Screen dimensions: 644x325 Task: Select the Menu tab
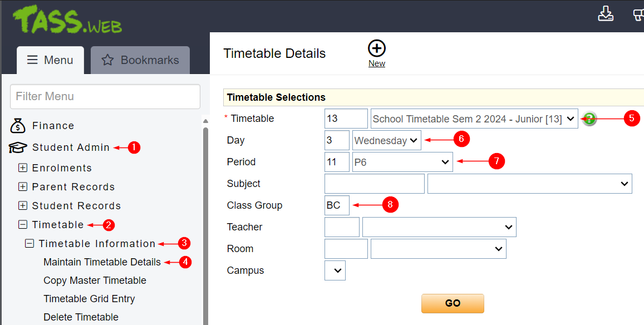pos(51,60)
